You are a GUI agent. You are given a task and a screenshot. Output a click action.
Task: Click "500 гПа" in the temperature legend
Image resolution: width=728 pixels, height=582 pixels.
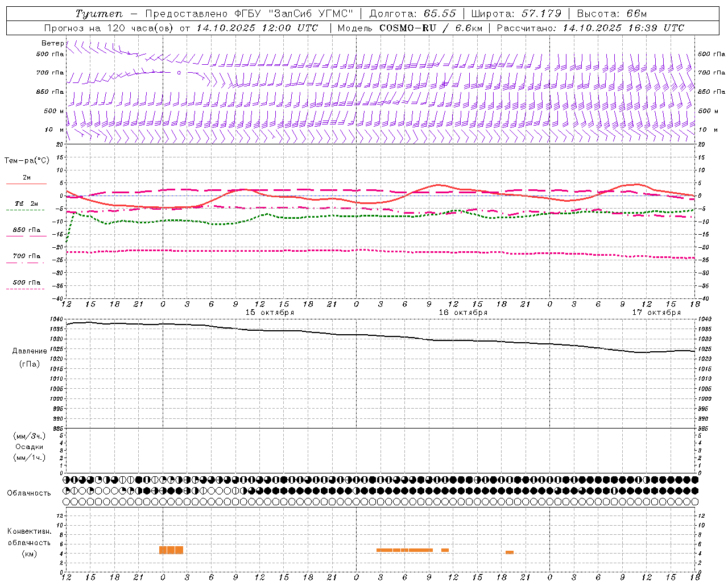click(x=27, y=282)
